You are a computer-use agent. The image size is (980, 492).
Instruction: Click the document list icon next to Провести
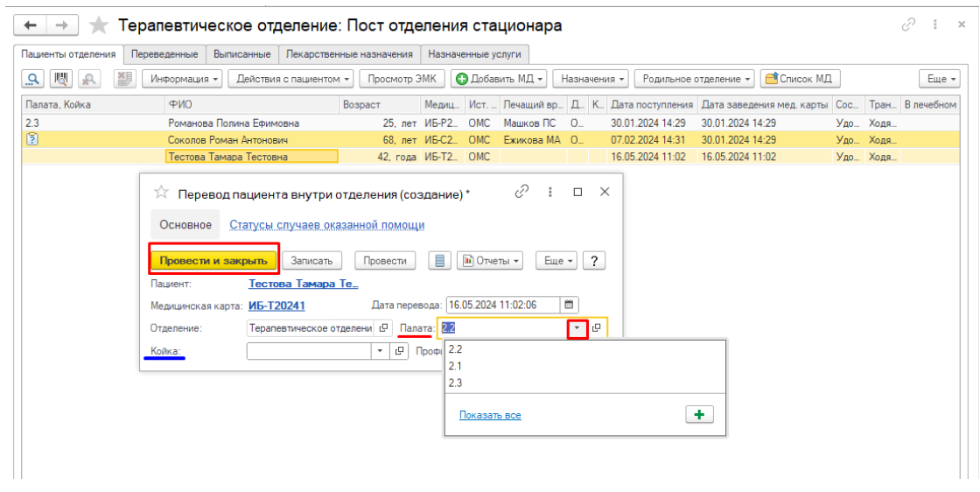coord(439,261)
